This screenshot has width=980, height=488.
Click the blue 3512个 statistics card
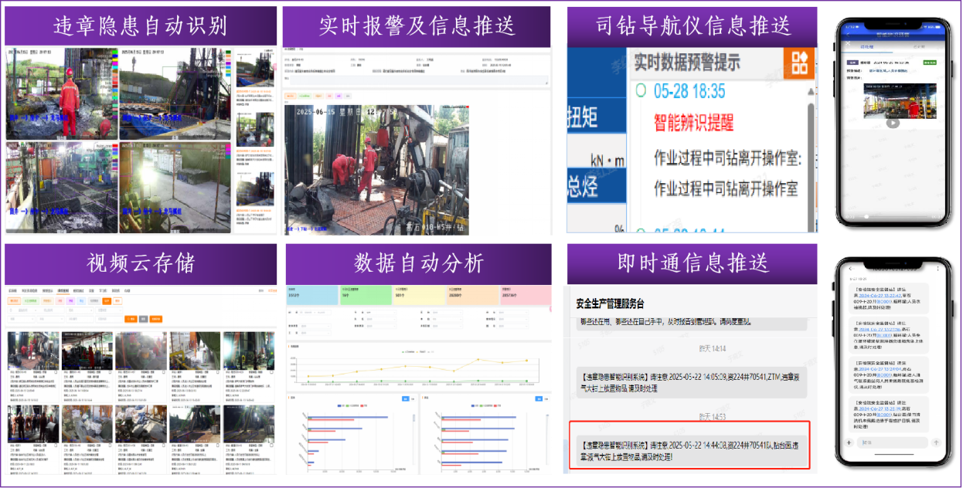[311, 295]
